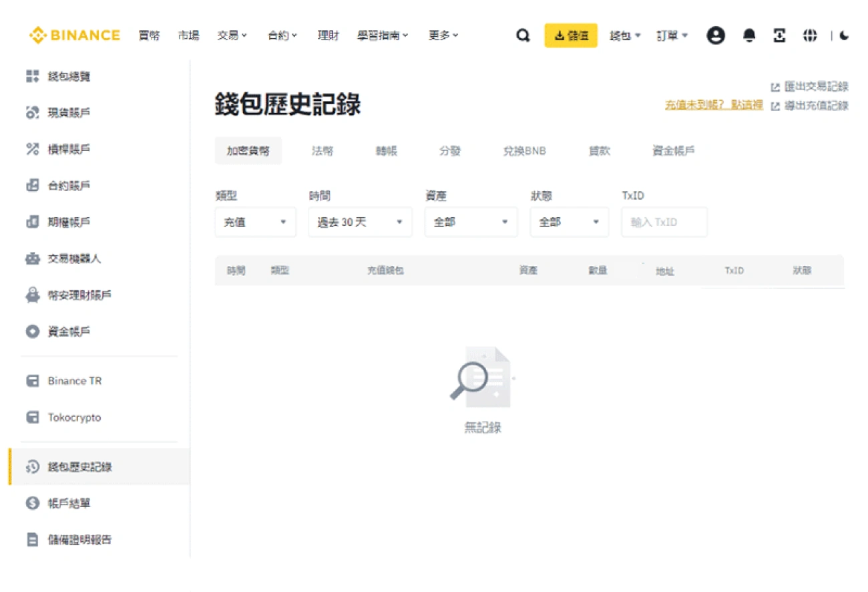Open the 充值未到帳？點這裡 link
This screenshot has height=592, width=868.
click(714, 105)
